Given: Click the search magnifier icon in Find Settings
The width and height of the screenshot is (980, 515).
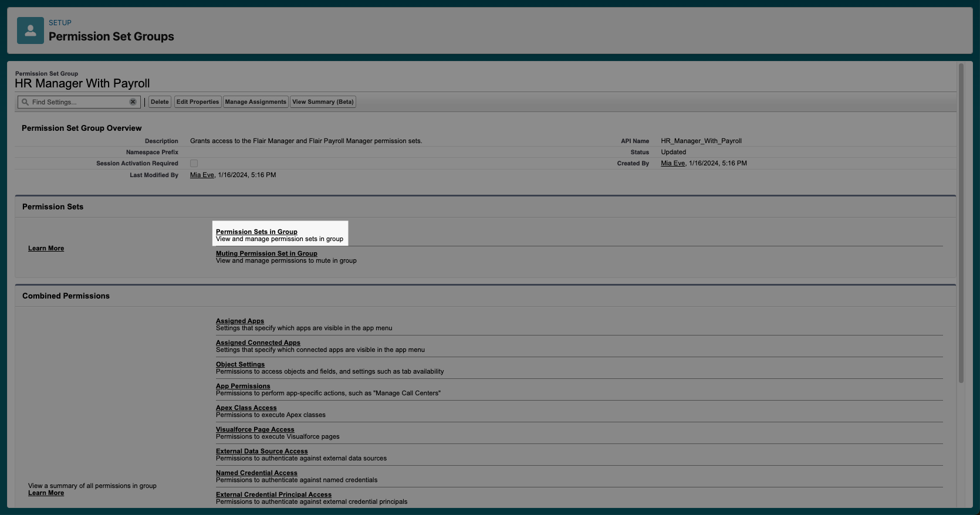Looking at the screenshot, I should click(25, 102).
